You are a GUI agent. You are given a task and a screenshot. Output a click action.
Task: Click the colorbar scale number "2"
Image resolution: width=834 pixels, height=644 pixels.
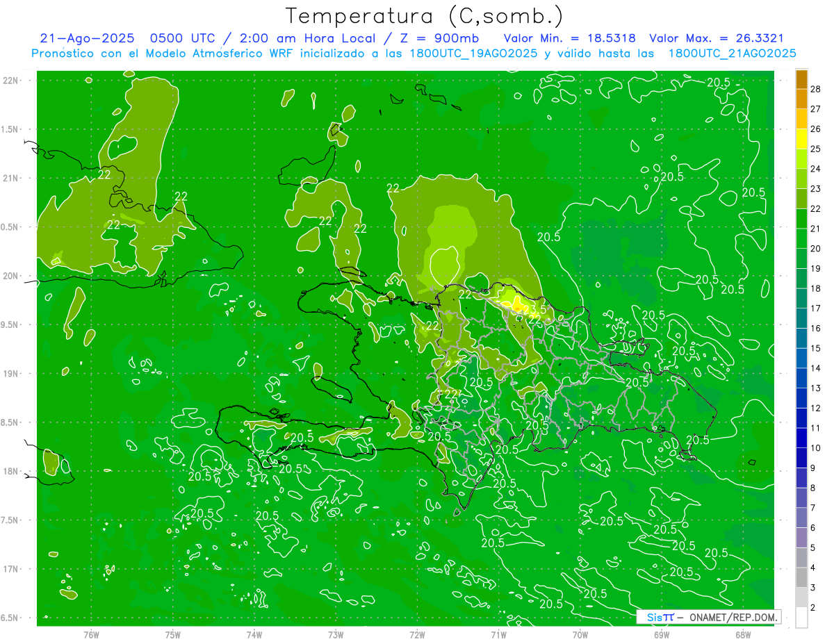813,608
